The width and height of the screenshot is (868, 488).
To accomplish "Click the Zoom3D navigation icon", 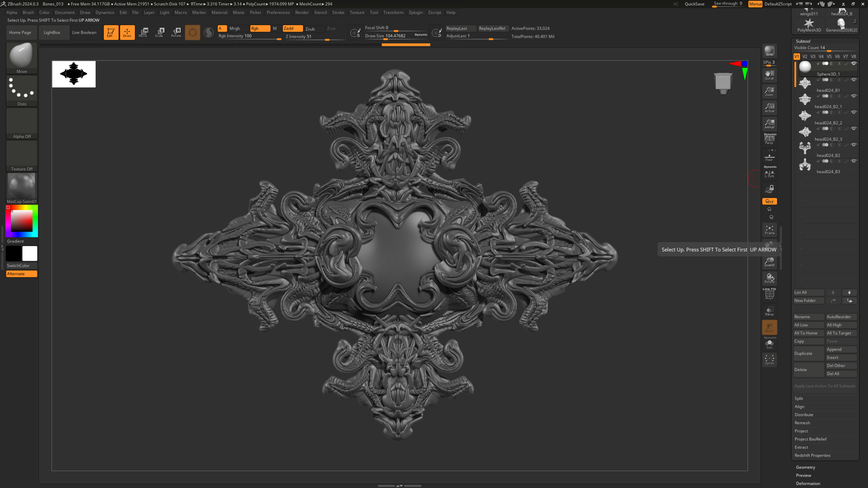I will [x=769, y=262].
